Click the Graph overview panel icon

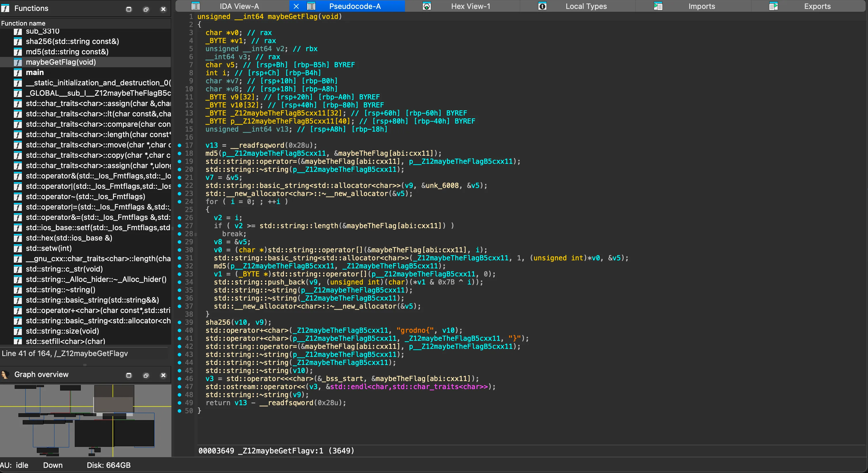tap(5, 374)
